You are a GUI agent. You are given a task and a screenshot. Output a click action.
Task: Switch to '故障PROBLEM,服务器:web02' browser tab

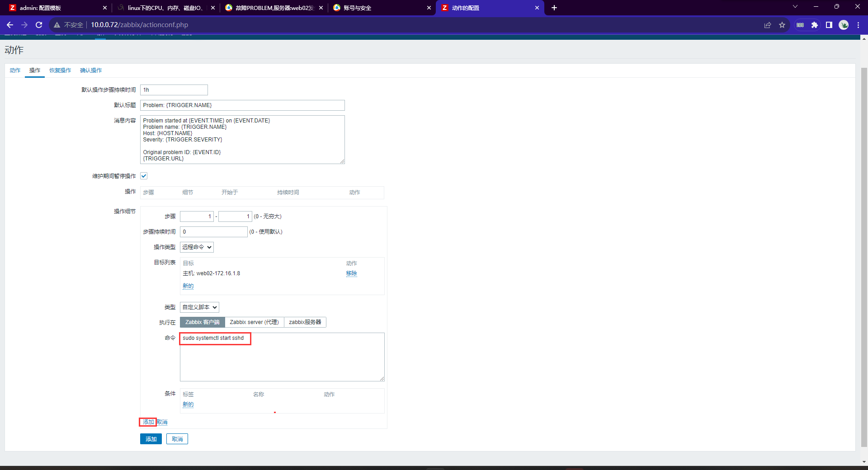(274, 8)
